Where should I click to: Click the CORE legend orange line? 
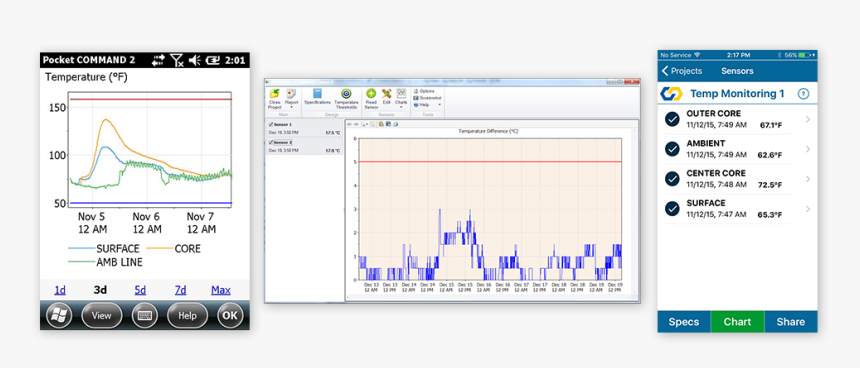159,248
